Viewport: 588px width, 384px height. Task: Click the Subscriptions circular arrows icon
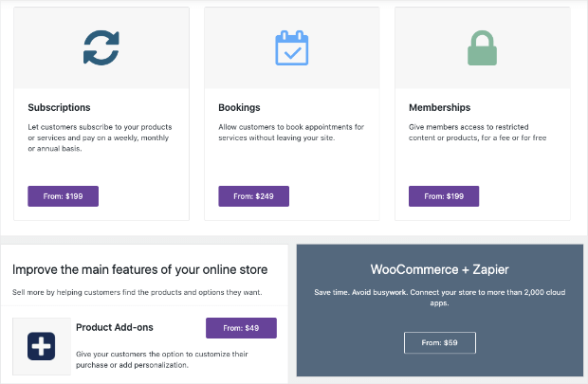coord(101,48)
